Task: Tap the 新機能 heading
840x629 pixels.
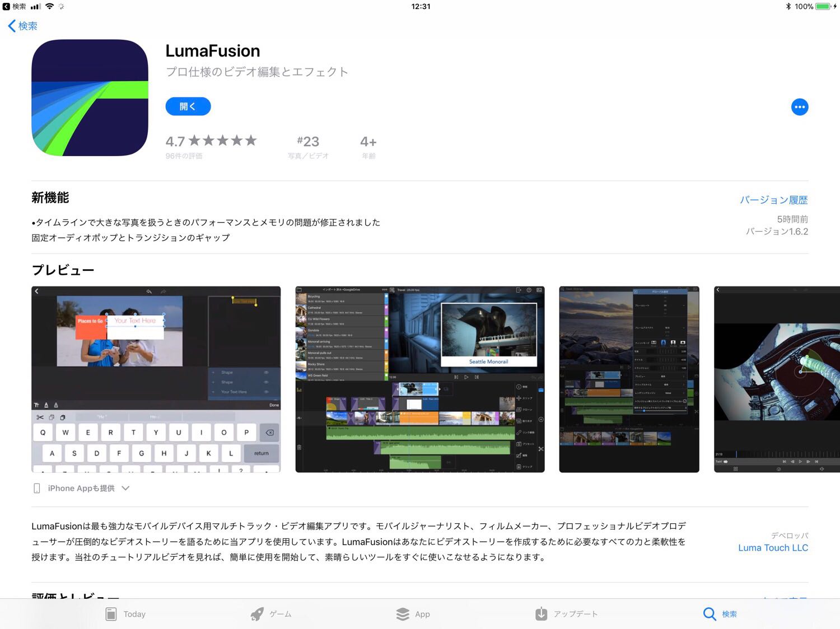Action: [50, 198]
